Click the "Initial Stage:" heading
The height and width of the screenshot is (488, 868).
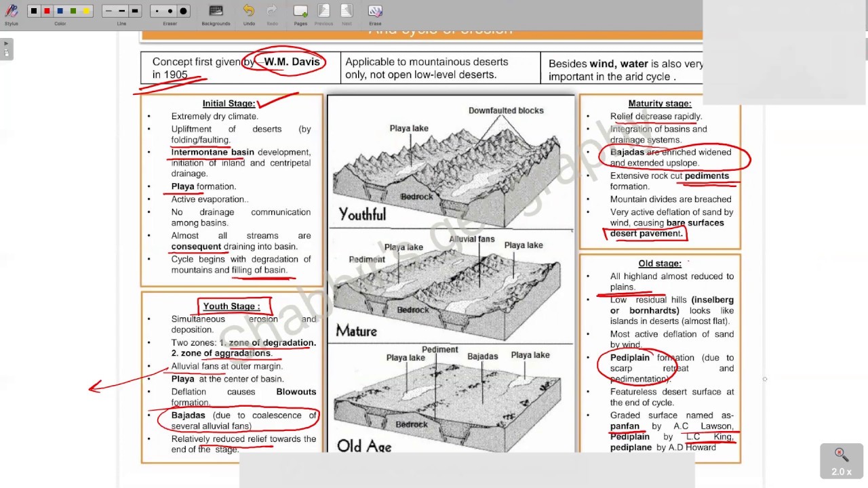pyautogui.click(x=229, y=104)
